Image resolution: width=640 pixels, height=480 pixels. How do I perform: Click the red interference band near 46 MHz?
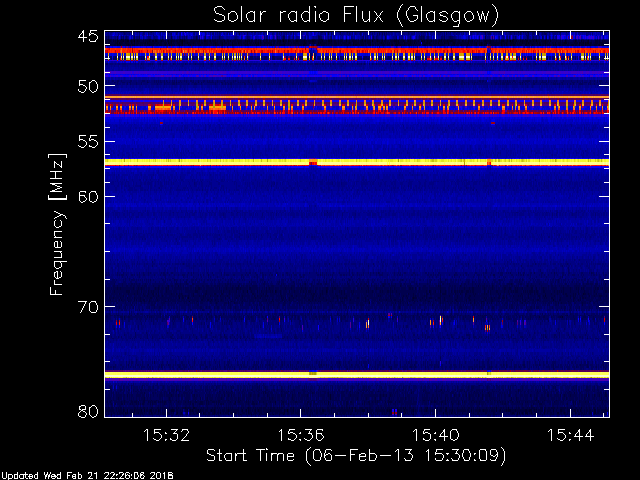(x=357, y=51)
